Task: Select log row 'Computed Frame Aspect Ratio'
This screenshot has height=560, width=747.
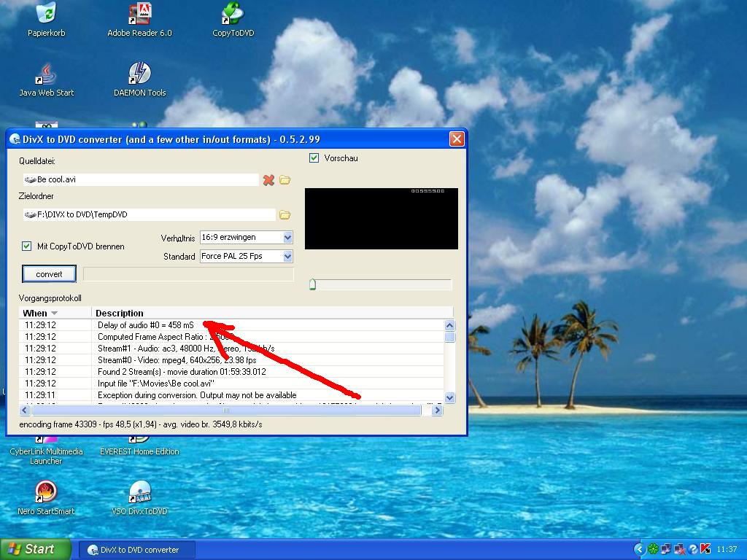Action: coord(231,337)
